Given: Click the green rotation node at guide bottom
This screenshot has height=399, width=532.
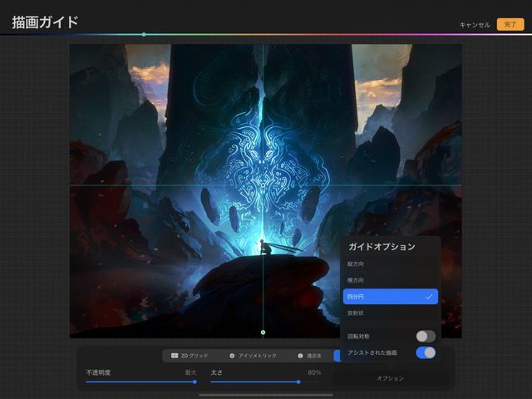Looking at the screenshot, I should coord(263,332).
